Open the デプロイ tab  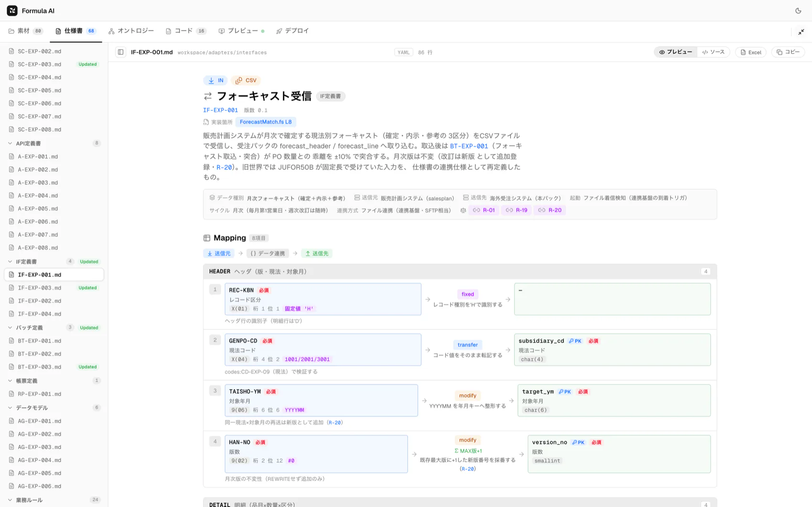[292, 31]
